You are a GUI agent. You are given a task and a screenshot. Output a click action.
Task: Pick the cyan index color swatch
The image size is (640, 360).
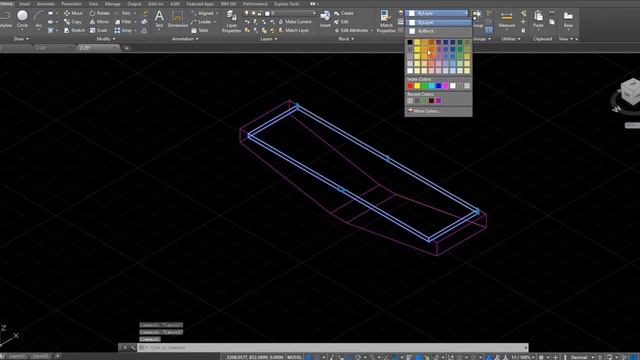point(431,86)
